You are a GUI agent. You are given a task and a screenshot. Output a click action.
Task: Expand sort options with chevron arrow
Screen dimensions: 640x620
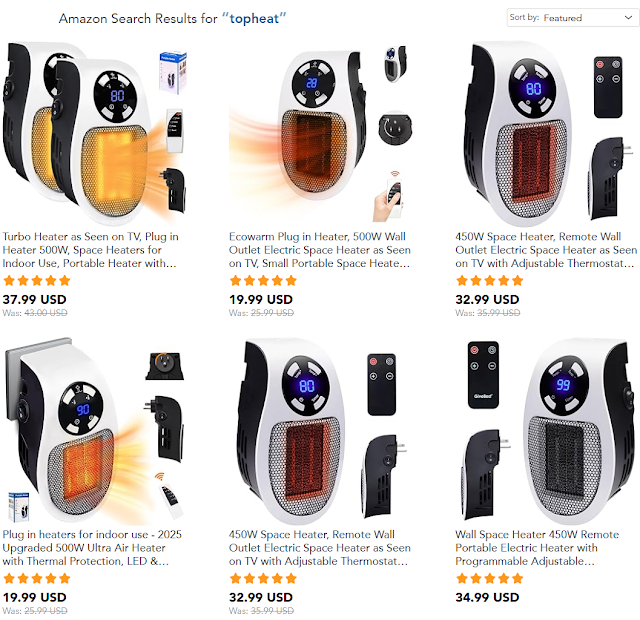628,18
